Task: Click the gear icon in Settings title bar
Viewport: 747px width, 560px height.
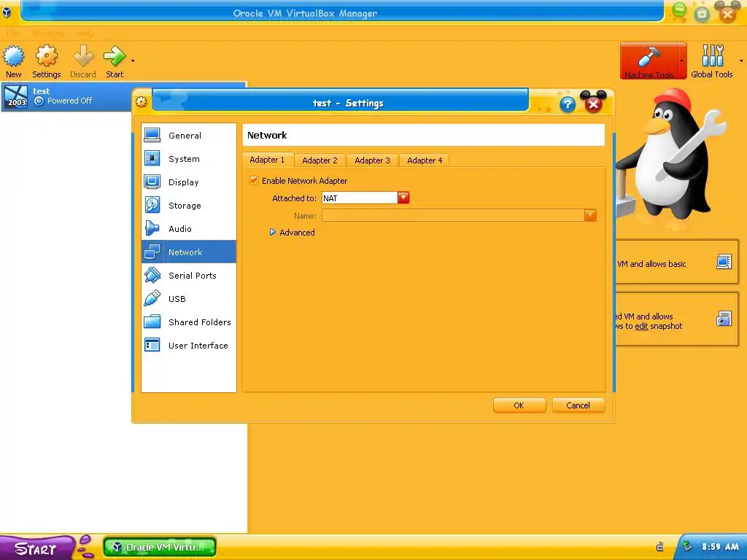Action: point(141,101)
